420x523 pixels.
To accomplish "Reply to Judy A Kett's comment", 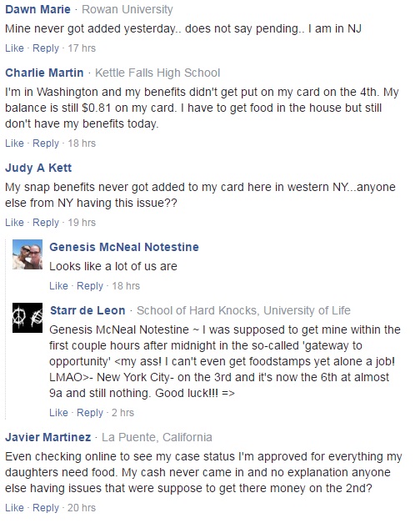I will 46,223.
